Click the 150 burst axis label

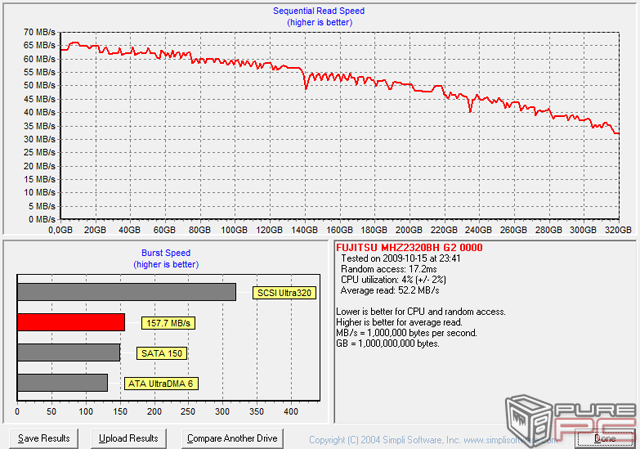(x=120, y=411)
